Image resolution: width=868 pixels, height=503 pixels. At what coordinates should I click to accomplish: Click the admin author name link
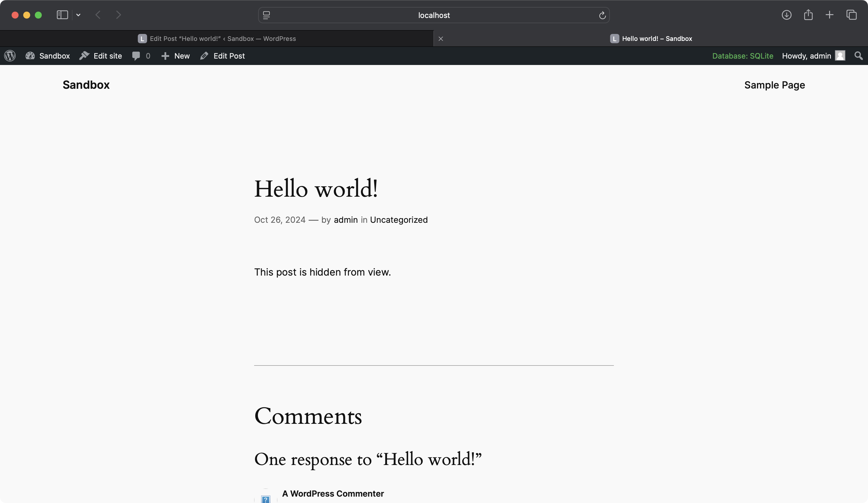(x=346, y=220)
